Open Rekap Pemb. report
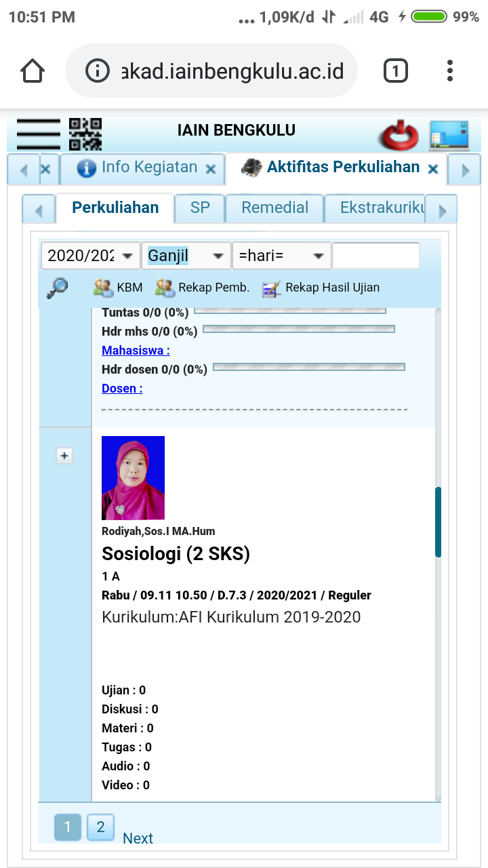Screen dimensions: 488x868 coord(203,288)
